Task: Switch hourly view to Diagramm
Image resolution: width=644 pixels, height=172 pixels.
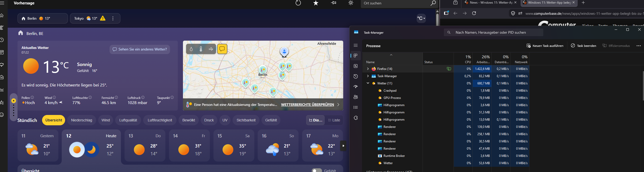Action: (x=316, y=120)
